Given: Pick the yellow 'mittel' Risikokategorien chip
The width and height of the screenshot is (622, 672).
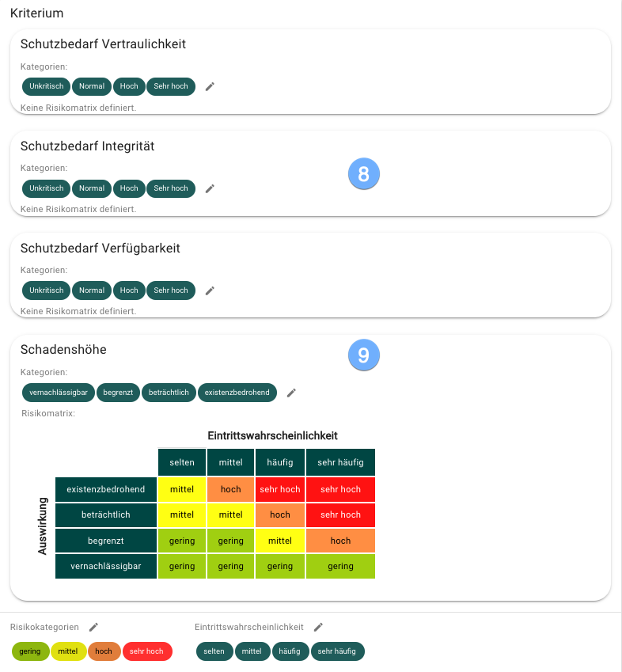Looking at the screenshot, I should coord(68,651).
